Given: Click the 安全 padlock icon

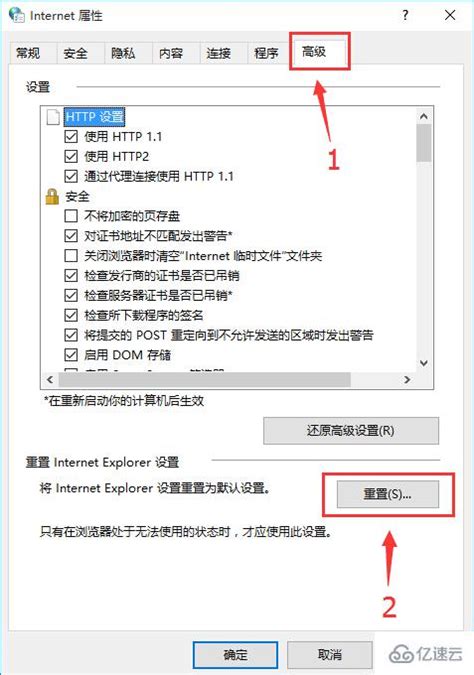Looking at the screenshot, I should [x=52, y=197].
